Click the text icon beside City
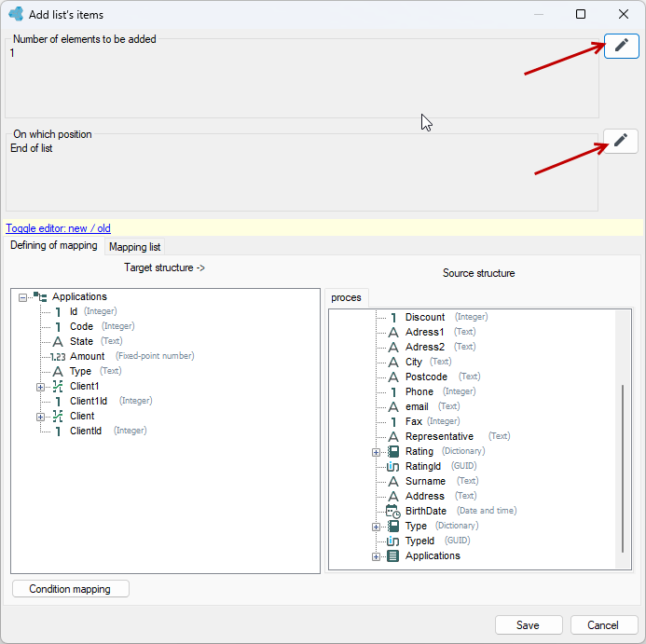This screenshot has width=646, height=644. coord(393,362)
